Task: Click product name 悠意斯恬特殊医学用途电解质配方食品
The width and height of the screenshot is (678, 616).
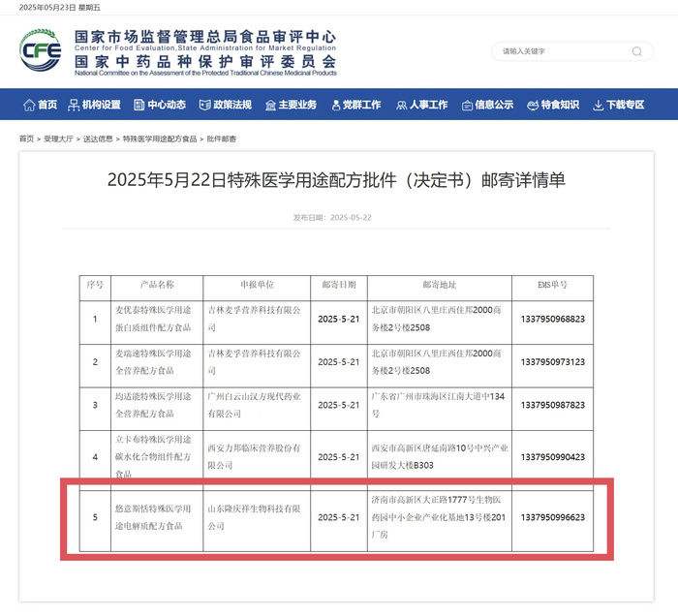Action: [x=153, y=517]
